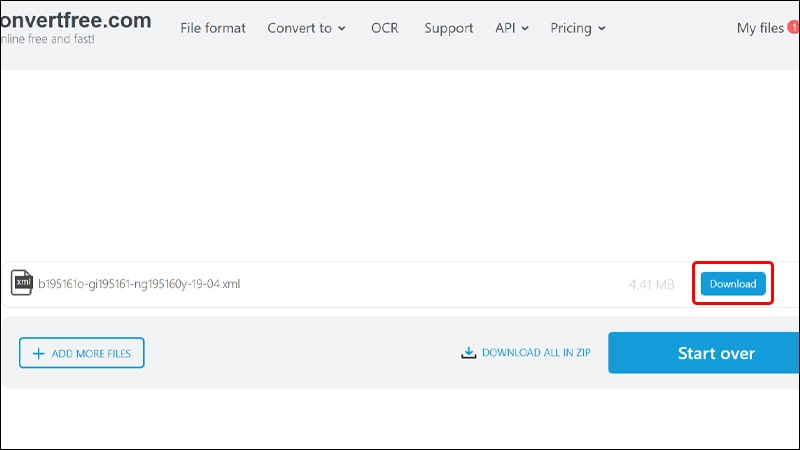Click the red notification badge on My files
This screenshot has height=450, width=800.
click(794, 27)
